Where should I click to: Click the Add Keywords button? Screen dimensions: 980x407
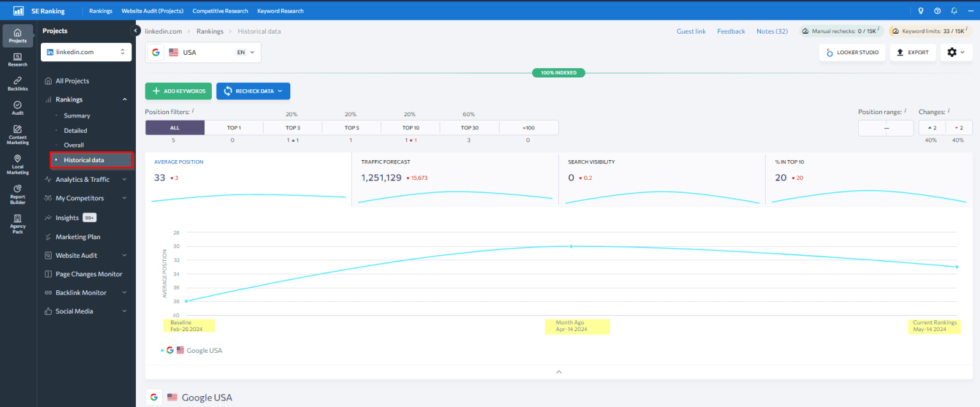coord(178,91)
